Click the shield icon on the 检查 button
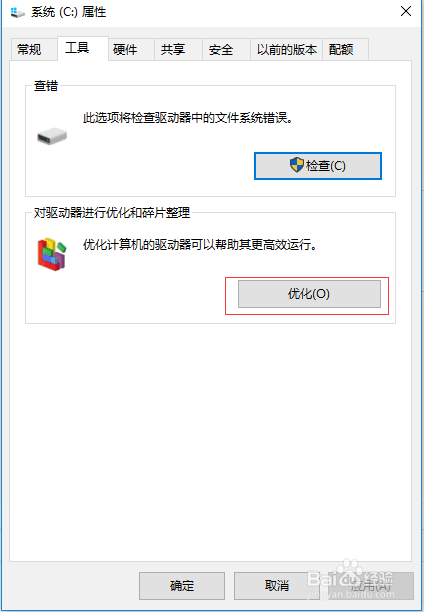The width and height of the screenshot is (424, 612). (x=297, y=165)
